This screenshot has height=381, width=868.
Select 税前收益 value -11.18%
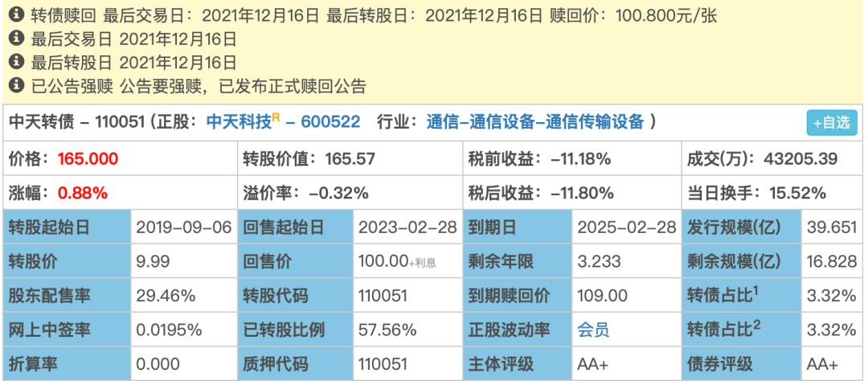(581, 159)
